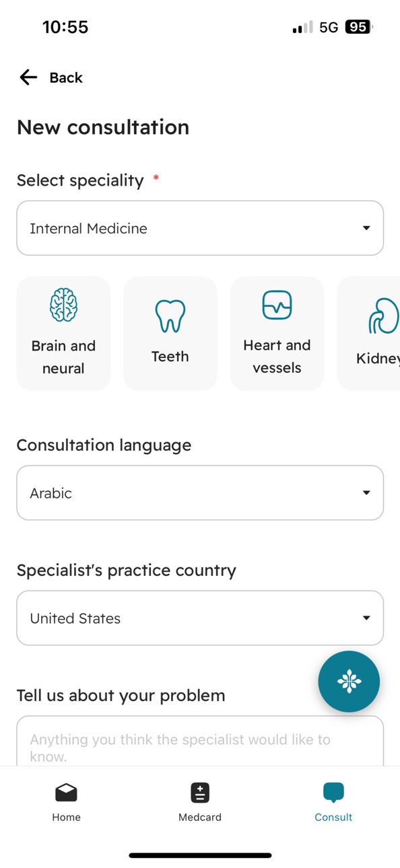Switch to the Home tab label

(x=66, y=817)
